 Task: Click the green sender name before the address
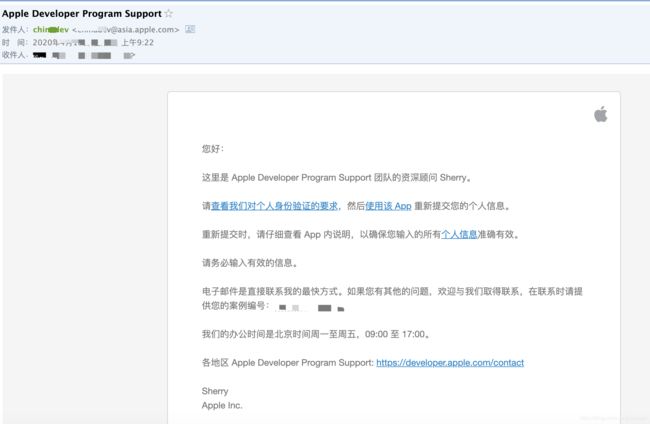tap(51, 29)
